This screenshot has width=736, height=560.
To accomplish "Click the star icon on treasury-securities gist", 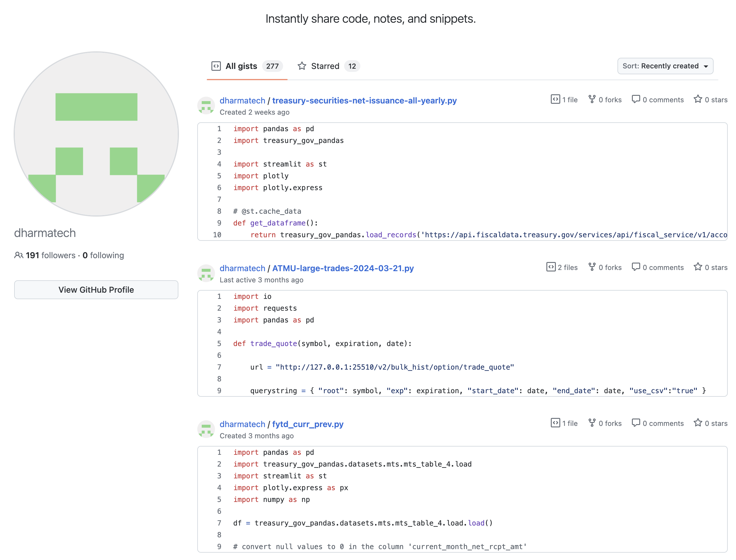I will click(x=697, y=99).
